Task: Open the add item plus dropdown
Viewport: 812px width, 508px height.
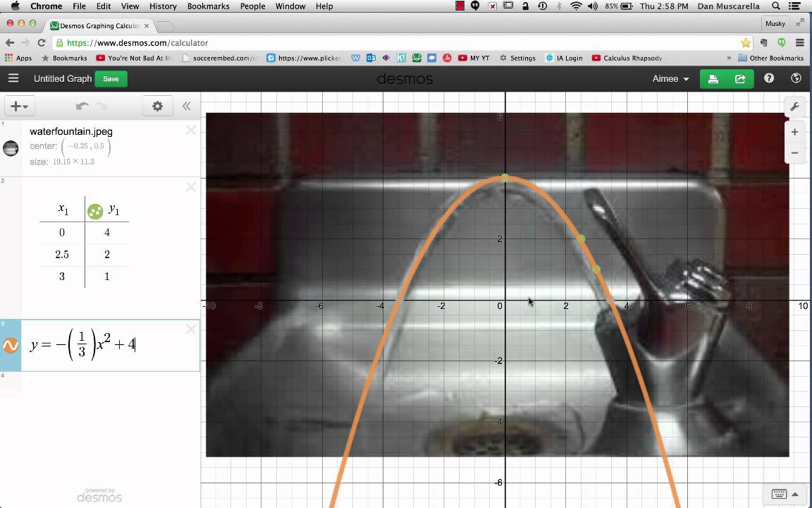Action: [20, 107]
